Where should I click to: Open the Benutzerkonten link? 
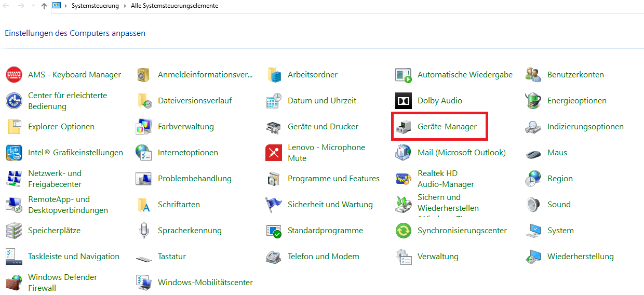click(575, 75)
